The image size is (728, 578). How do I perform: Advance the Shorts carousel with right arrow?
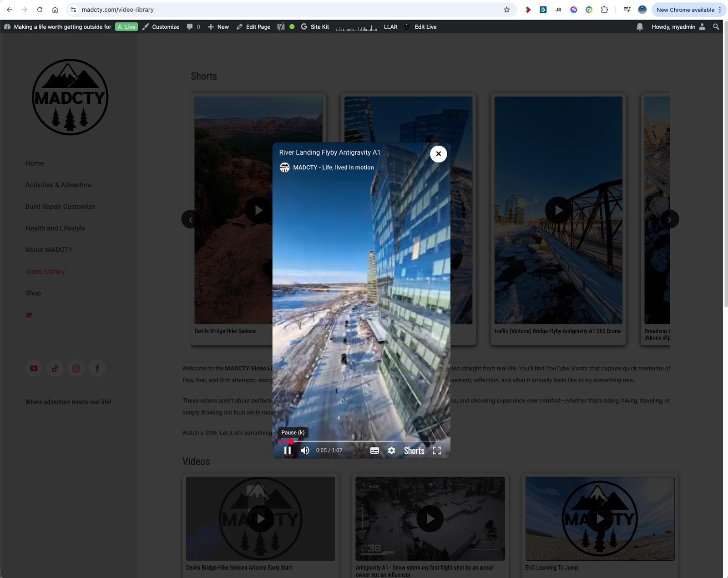click(669, 219)
